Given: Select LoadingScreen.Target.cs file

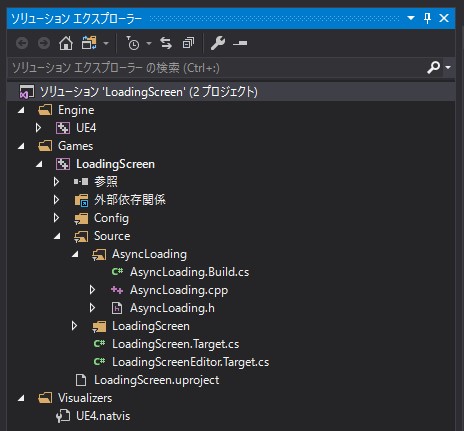Looking at the screenshot, I should coord(175,344).
